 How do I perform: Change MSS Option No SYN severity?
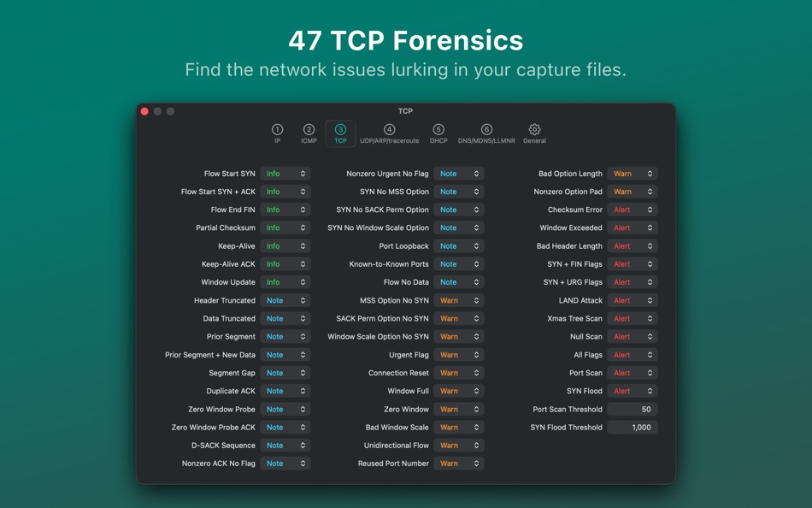coord(459,300)
